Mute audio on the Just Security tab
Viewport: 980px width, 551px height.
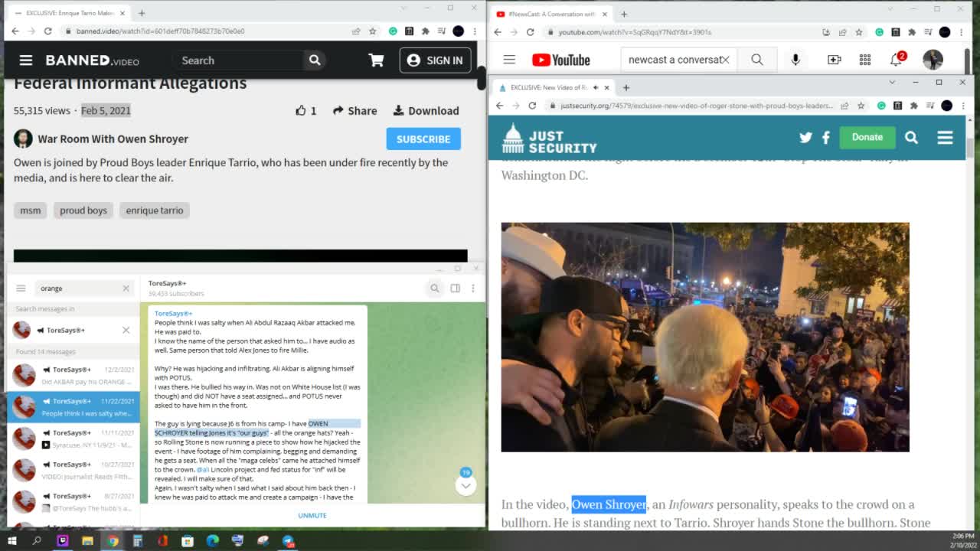597,87
